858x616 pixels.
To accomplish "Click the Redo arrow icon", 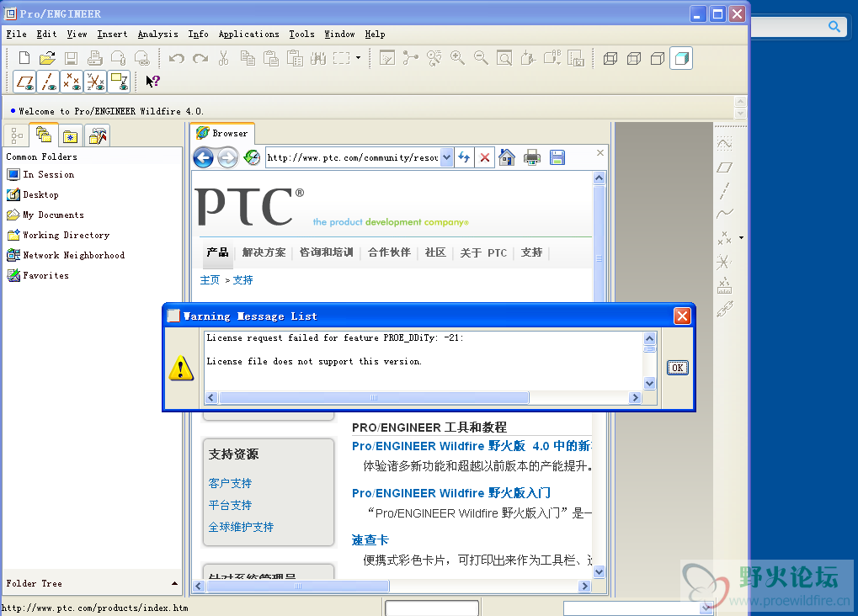I will 200,58.
